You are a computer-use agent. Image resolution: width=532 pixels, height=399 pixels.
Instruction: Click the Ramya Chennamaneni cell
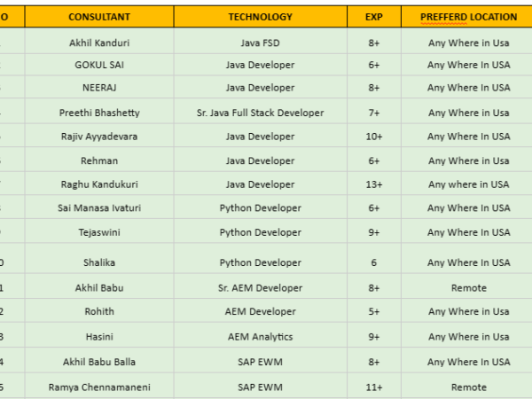coord(99,387)
